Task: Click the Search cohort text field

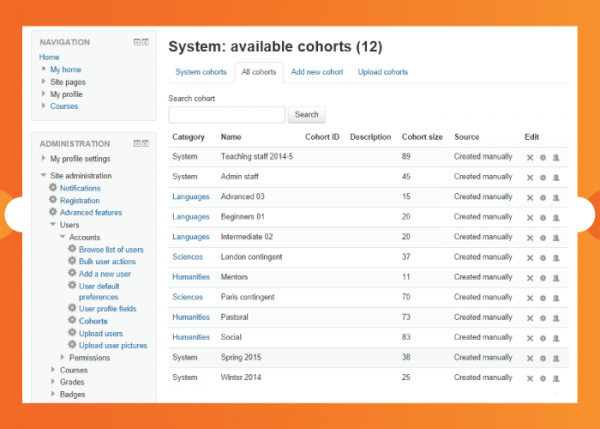Action: 227,115
